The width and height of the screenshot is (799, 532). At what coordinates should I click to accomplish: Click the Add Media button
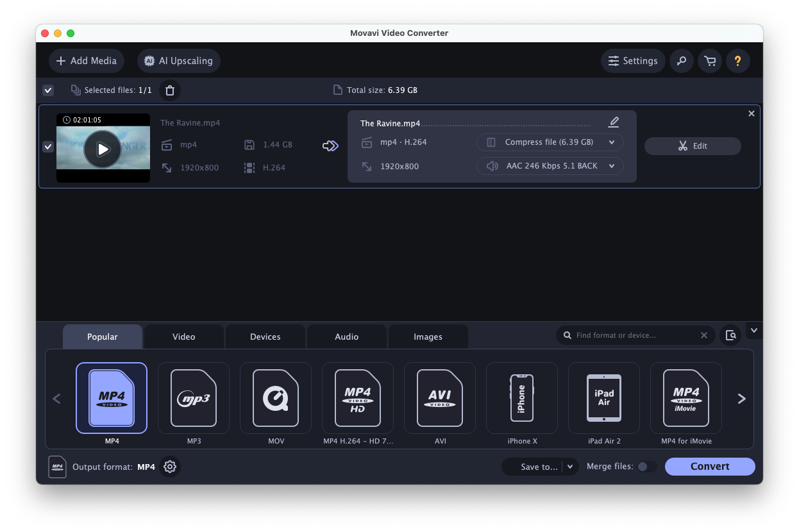point(87,61)
